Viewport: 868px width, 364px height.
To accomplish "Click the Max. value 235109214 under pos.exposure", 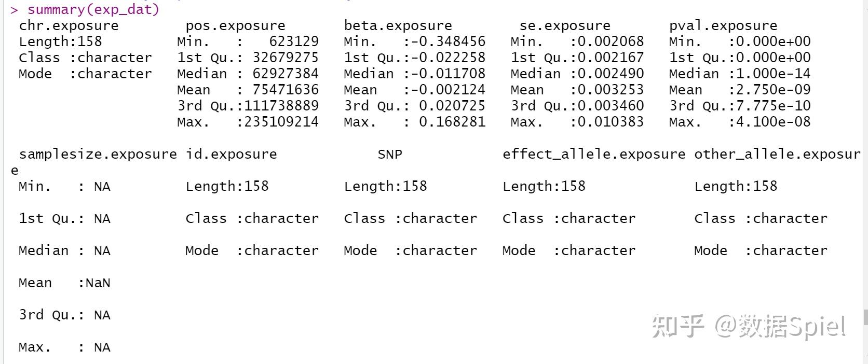I will pyautogui.click(x=281, y=122).
